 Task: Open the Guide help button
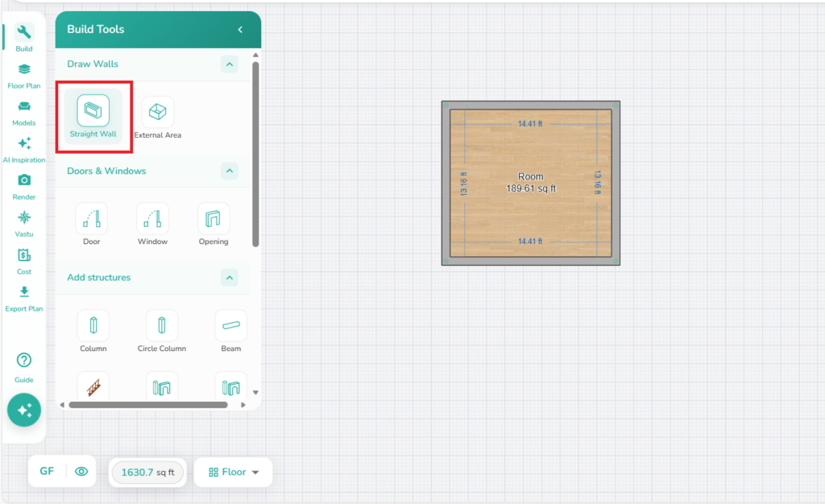point(24,366)
